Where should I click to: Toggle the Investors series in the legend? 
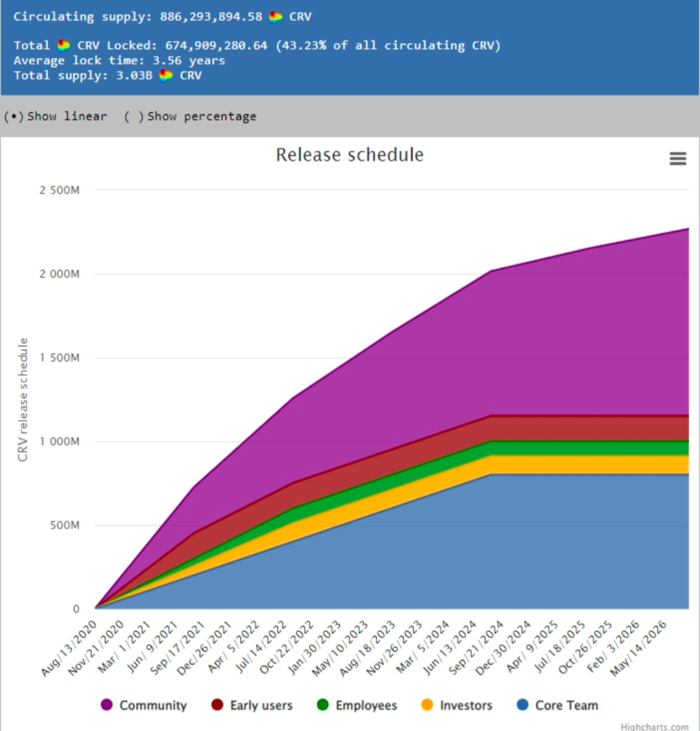point(456,705)
